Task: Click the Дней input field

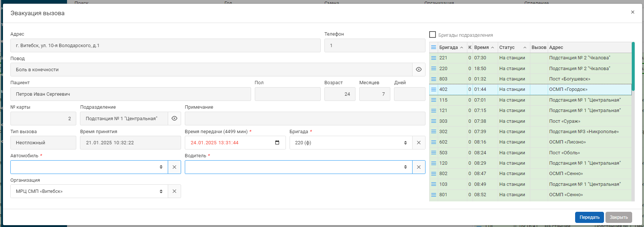Action: 410,94
